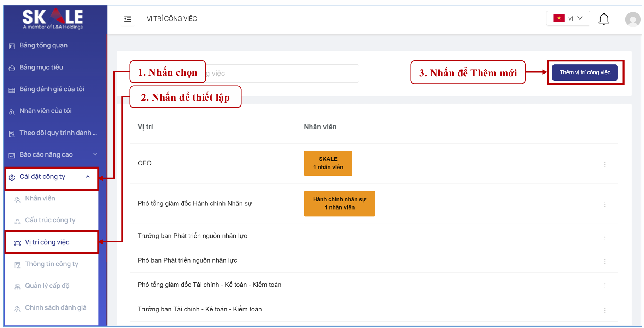The height and width of the screenshot is (328, 644).
Task: Open three-dot menu for CEO row
Action: (605, 164)
